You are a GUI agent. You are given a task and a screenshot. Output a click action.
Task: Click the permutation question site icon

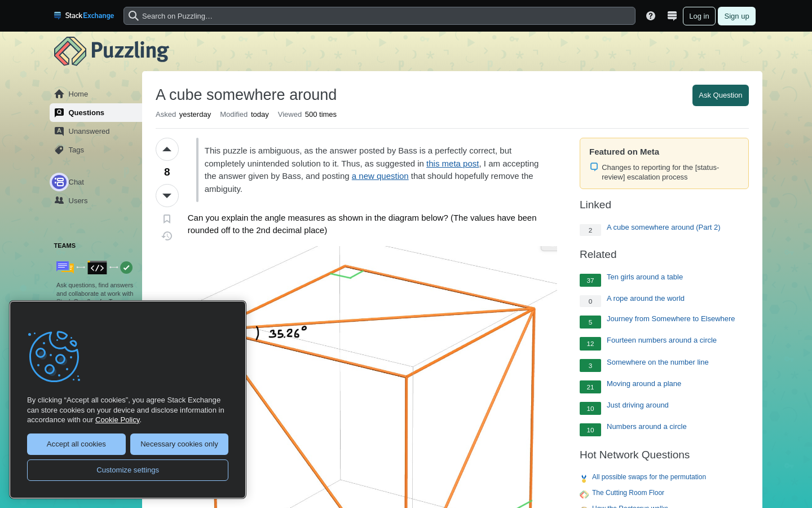pyautogui.click(x=584, y=478)
